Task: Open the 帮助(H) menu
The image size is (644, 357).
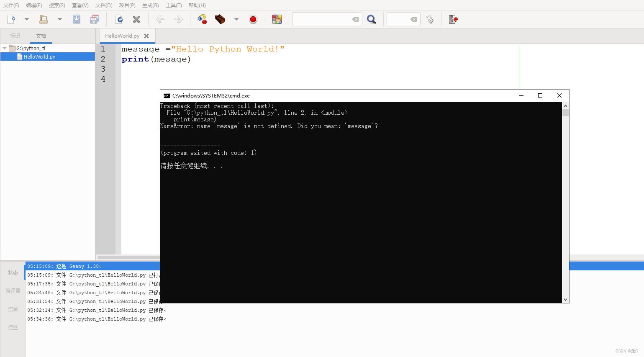Action: pos(197,5)
